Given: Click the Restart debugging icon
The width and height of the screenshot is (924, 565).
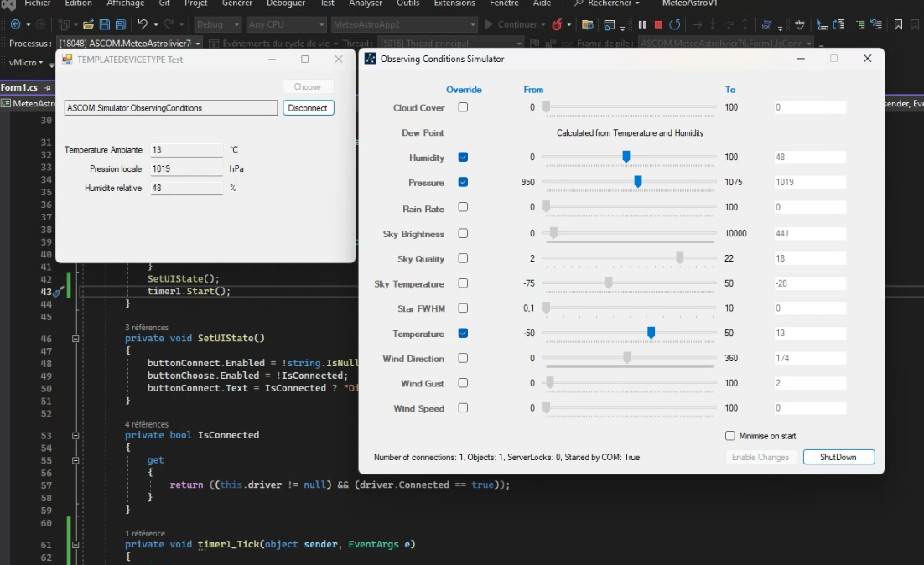Looking at the screenshot, I should click(675, 25).
